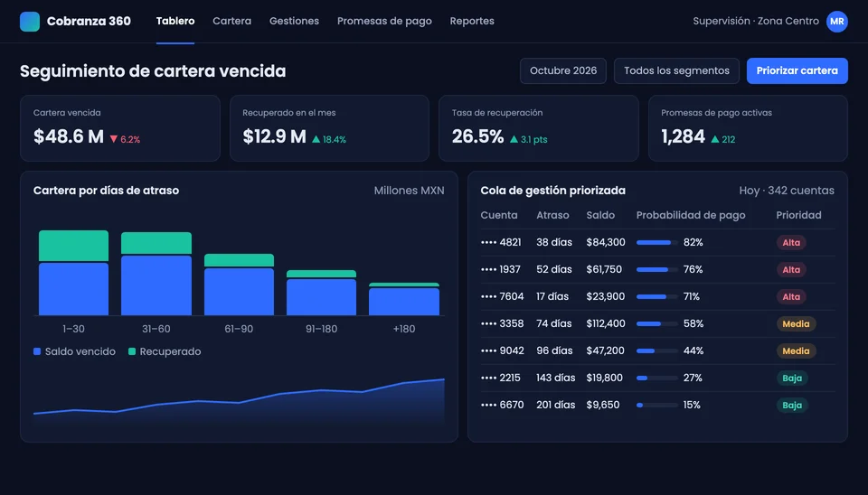Image resolution: width=868 pixels, height=495 pixels.
Task: Open account •••• 4821
Action: click(501, 242)
